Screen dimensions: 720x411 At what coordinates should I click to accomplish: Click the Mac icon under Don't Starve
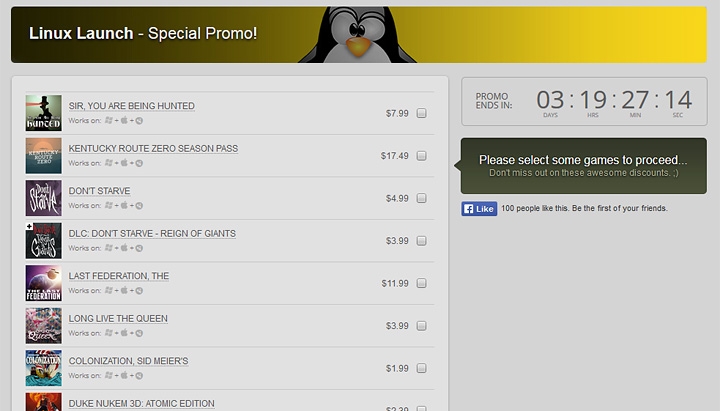pos(124,205)
